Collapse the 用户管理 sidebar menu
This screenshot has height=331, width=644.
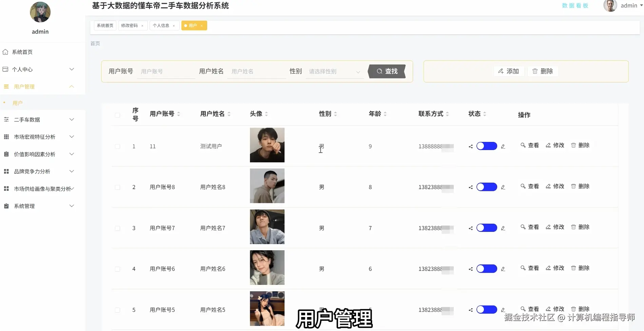click(72, 87)
